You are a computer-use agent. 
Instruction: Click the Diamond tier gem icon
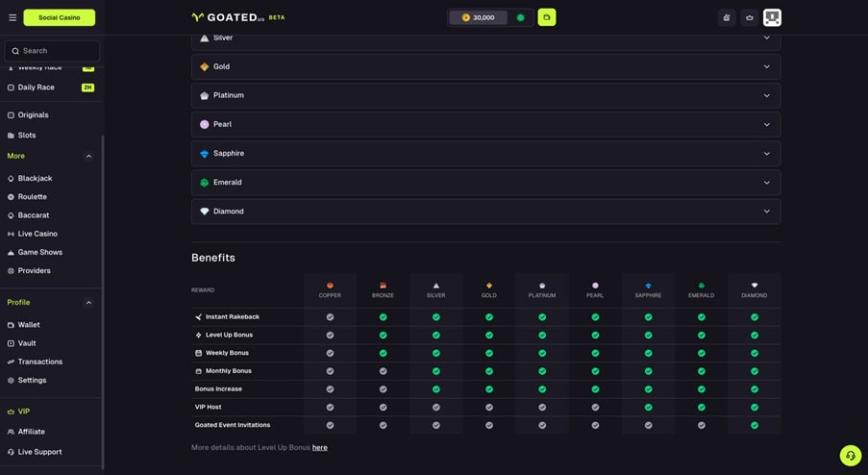tap(205, 212)
